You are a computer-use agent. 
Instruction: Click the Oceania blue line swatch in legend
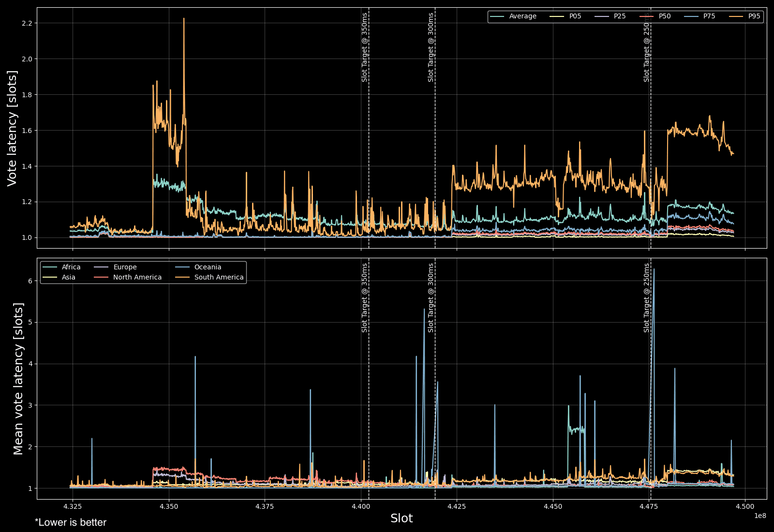pyautogui.click(x=182, y=267)
